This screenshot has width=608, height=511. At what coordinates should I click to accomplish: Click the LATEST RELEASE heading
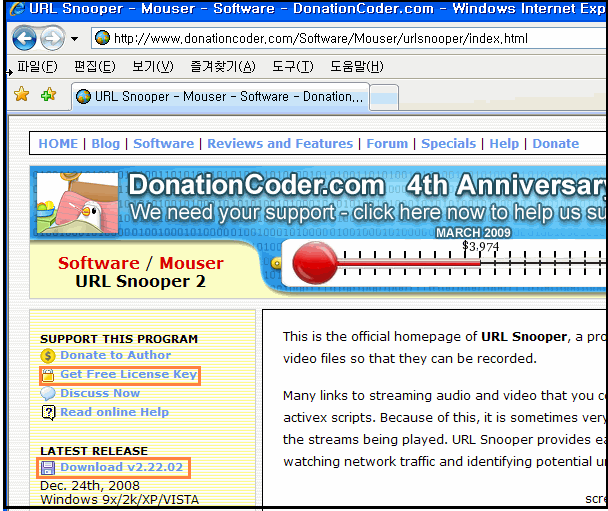tap(94, 451)
